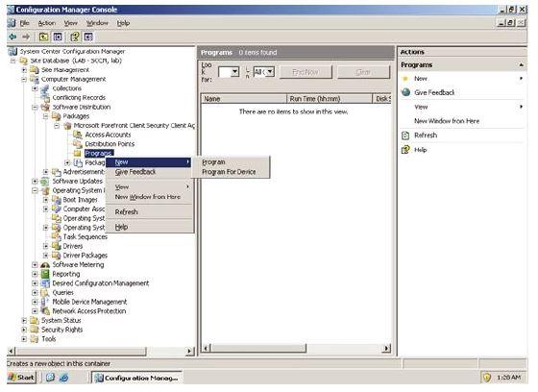538x392 pixels.
Task: Click the Run Time column header
Action: click(330, 99)
